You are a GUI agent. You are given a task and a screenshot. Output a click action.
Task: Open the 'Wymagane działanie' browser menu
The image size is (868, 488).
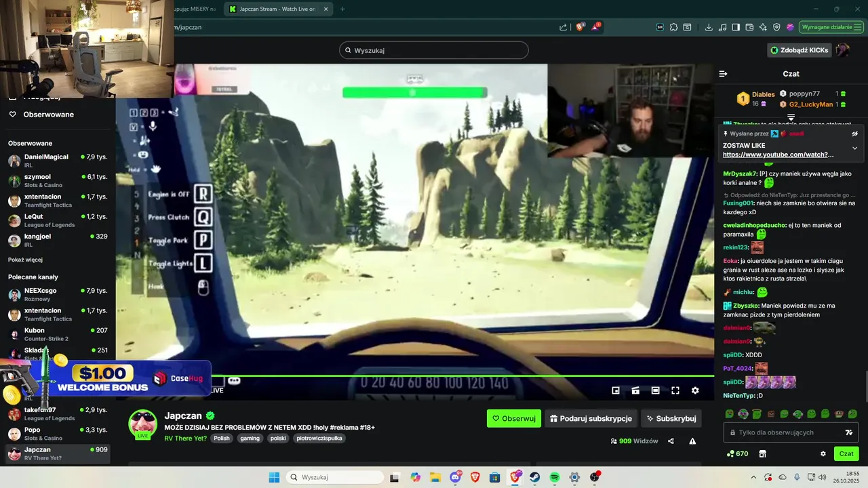click(x=831, y=27)
